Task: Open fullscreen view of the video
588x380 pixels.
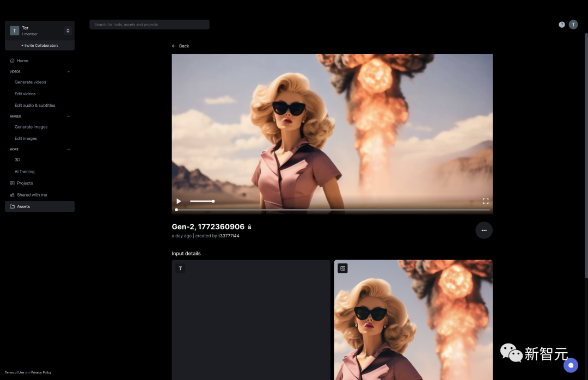Action: (485, 201)
